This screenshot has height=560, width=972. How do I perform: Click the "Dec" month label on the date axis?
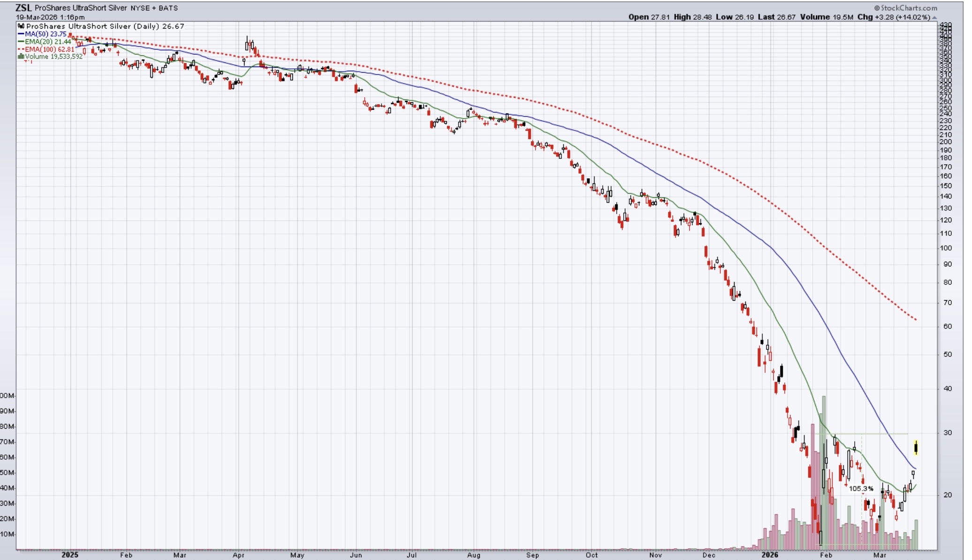click(709, 555)
